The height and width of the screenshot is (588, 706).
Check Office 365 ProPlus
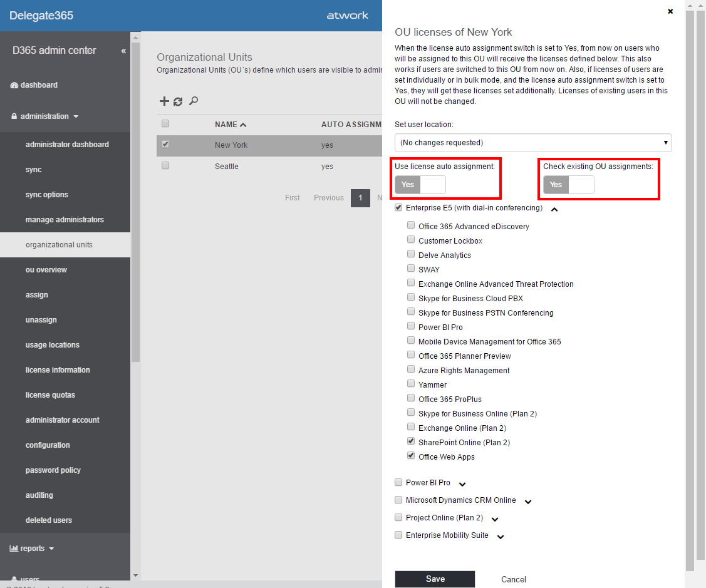coord(411,398)
